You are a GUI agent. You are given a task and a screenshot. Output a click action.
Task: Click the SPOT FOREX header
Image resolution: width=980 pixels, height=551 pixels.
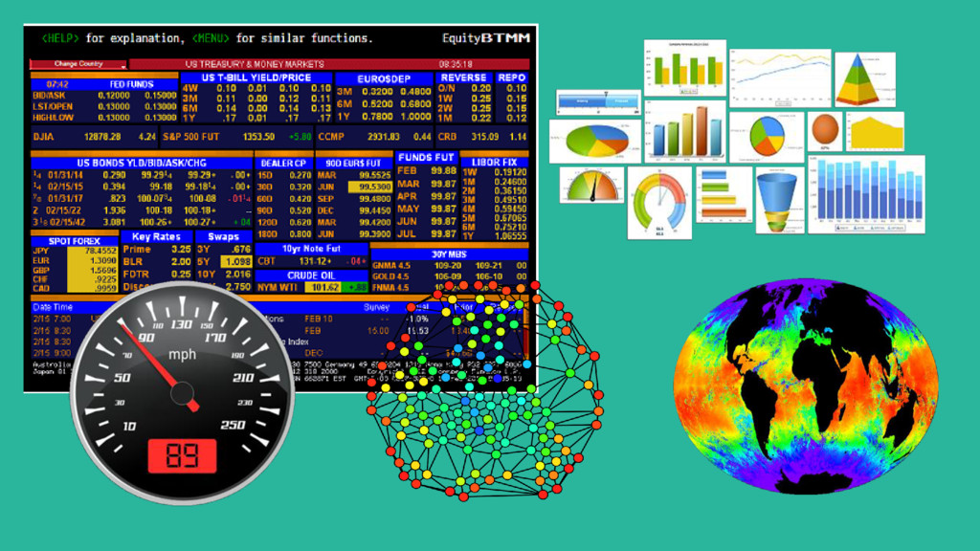75,241
